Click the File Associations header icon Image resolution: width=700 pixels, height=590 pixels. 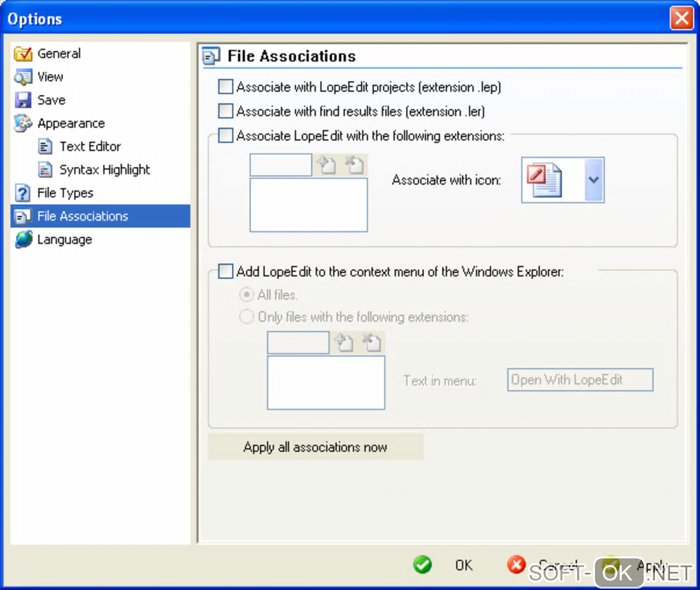coord(211,56)
